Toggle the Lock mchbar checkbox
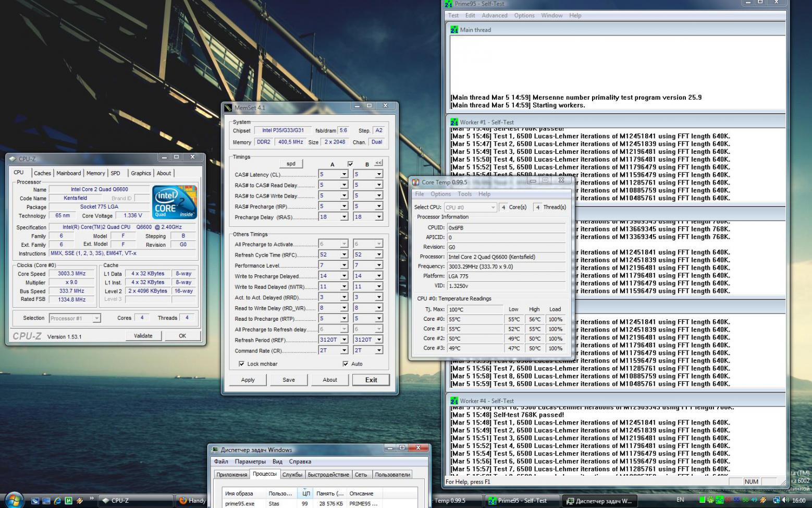 pos(241,364)
